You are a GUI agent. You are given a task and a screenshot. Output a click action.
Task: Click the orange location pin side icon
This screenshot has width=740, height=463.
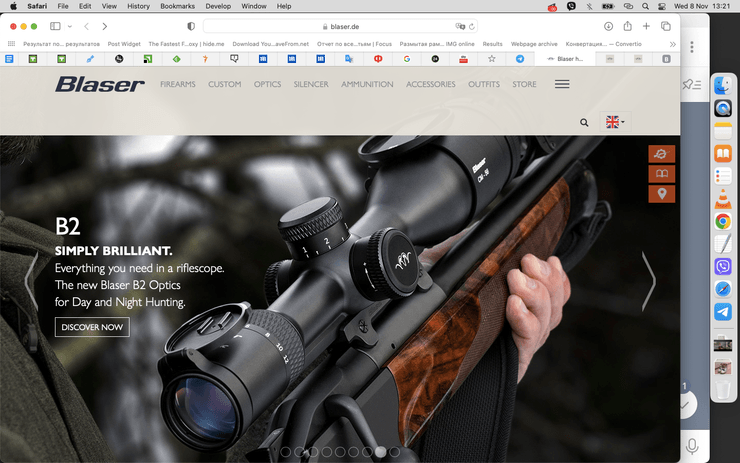662,194
